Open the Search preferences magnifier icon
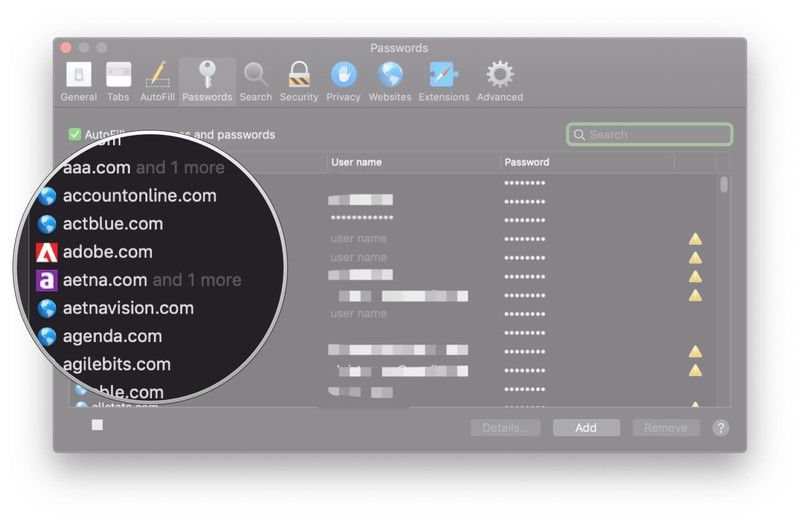800x522 pixels. point(255,81)
